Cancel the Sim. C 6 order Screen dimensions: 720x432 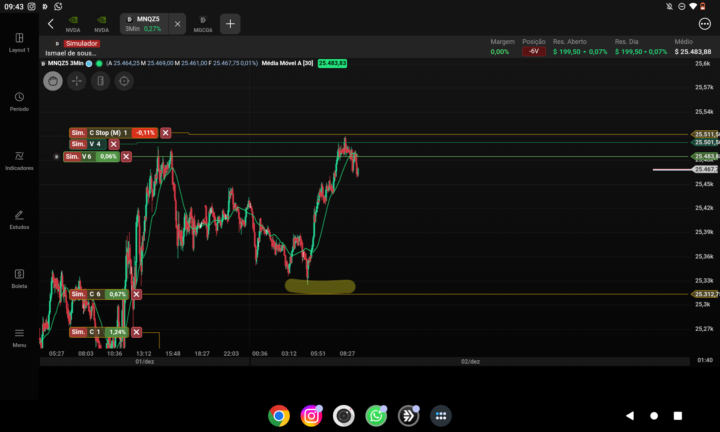click(136, 294)
